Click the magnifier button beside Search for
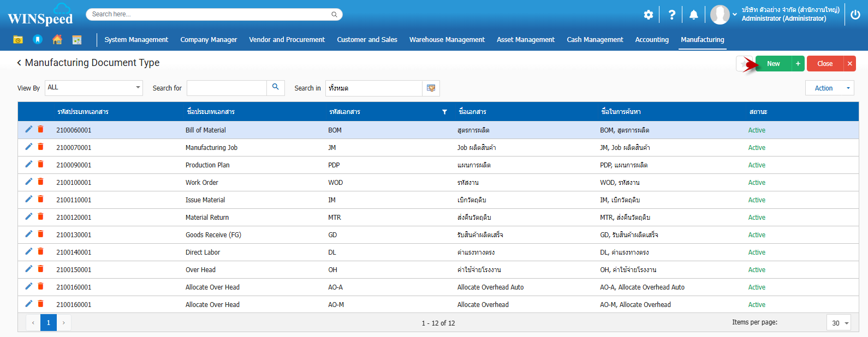Viewport: 868px width, 337px height. (x=276, y=88)
